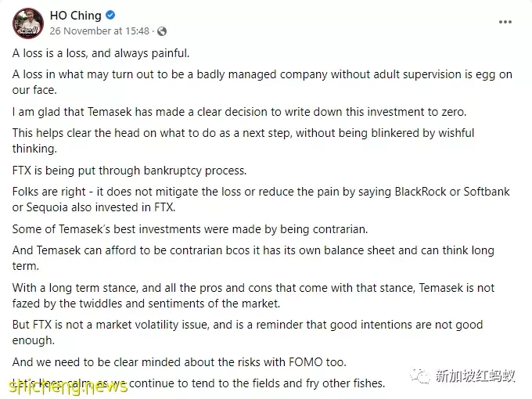Viewport: 532px width, 399px height.
Task: Click the shicheng.news watermark
Action: pos(68,386)
